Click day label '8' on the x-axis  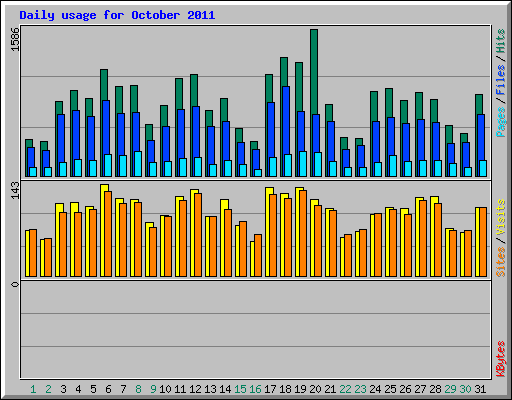[138, 389]
